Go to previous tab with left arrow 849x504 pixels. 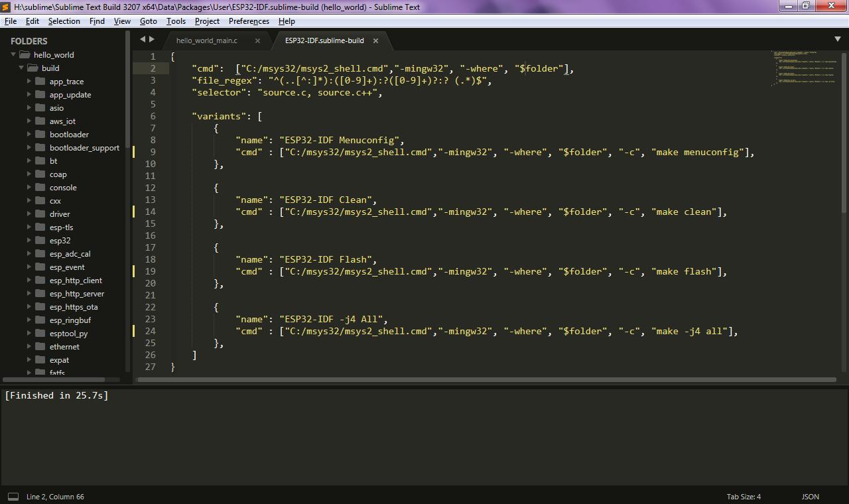coord(142,40)
